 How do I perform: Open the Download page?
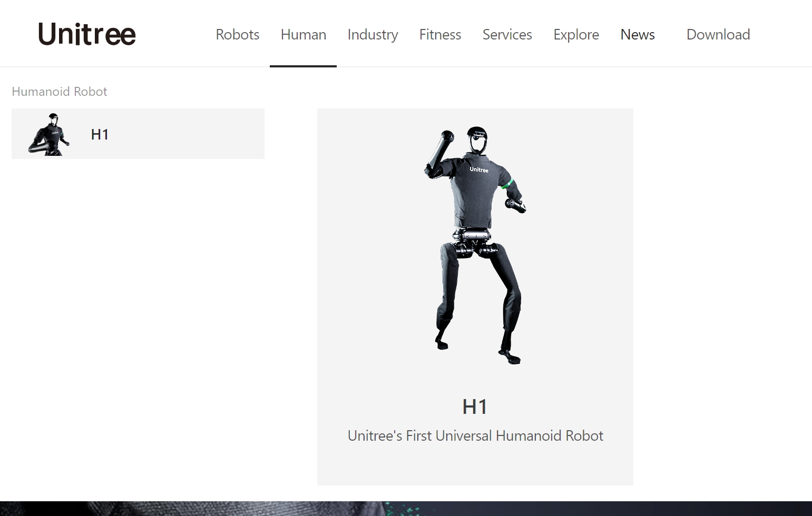[x=718, y=34]
